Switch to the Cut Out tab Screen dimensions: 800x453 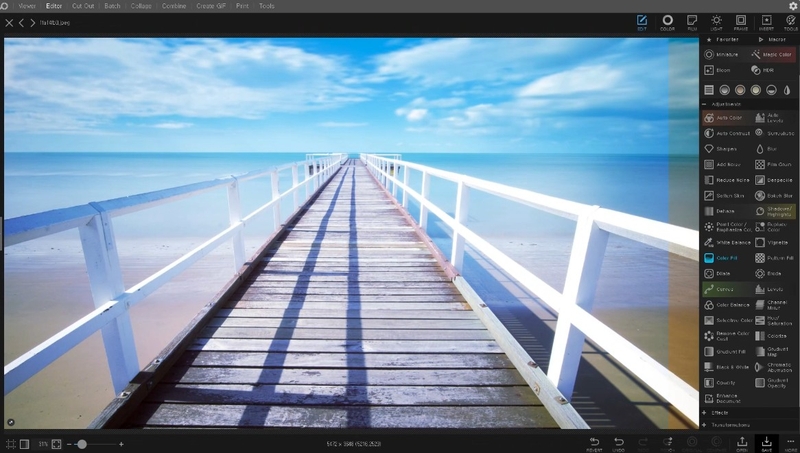[83, 6]
